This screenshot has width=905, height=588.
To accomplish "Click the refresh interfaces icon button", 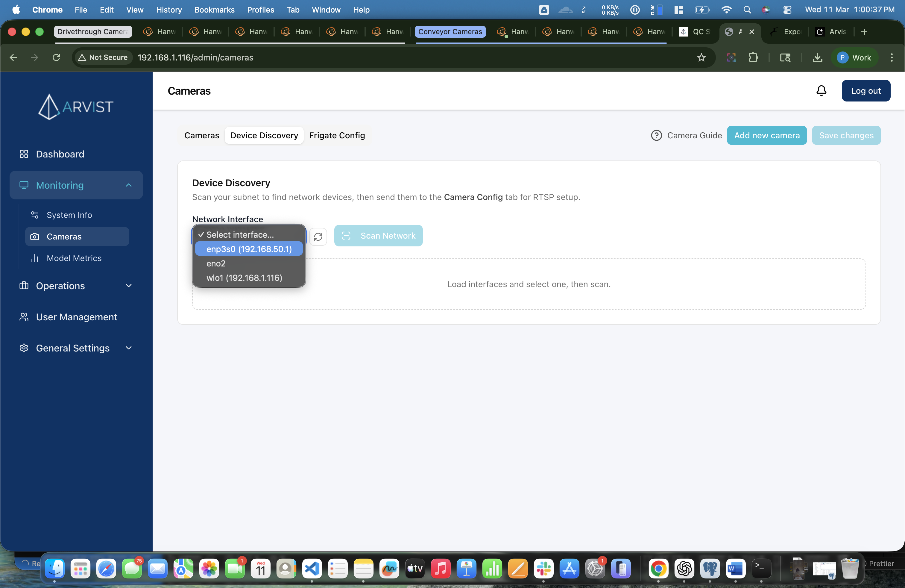I will click(318, 236).
